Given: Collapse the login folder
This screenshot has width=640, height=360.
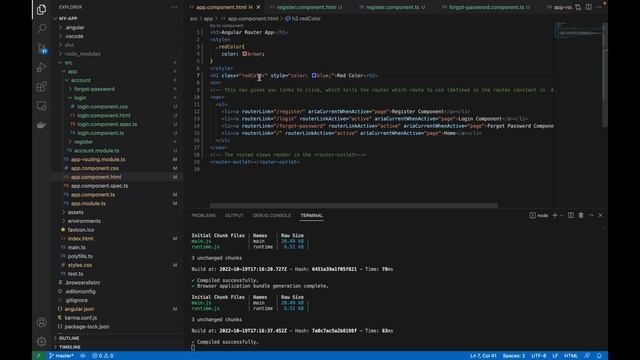Looking at the screenshot, I should (80, 98).
